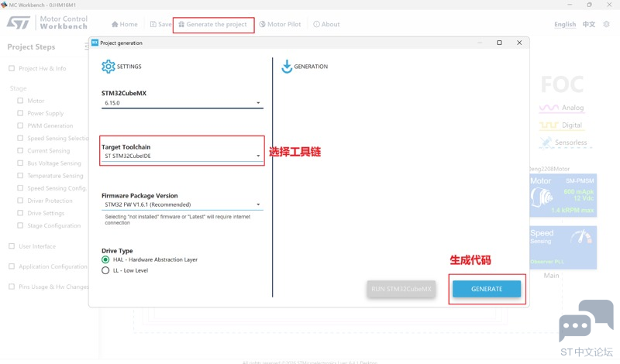Open the settings gear in header
The height and width of the screenshot is (364, 620).
(607, 24)
